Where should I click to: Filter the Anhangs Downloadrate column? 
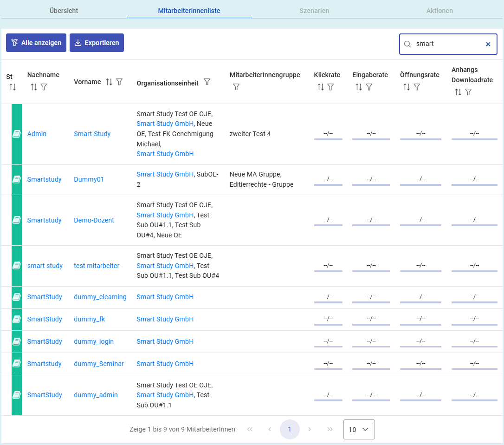click(x=468, y=92)
